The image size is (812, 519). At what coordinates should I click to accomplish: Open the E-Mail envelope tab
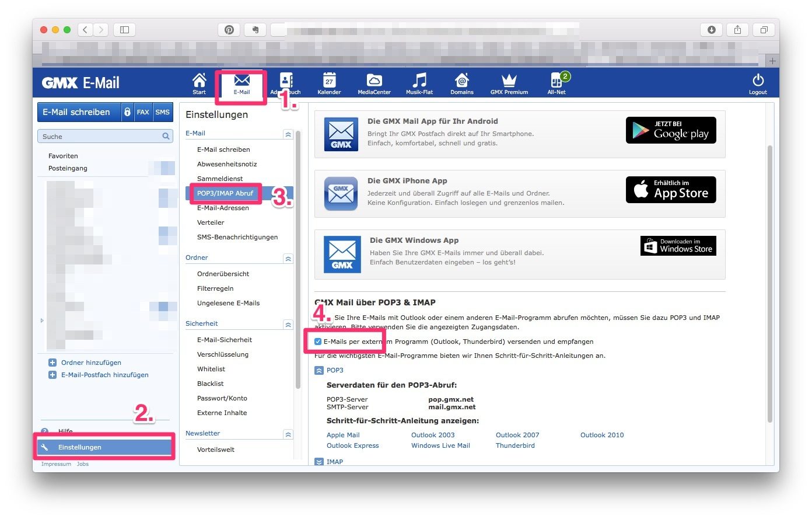(242, 83)
